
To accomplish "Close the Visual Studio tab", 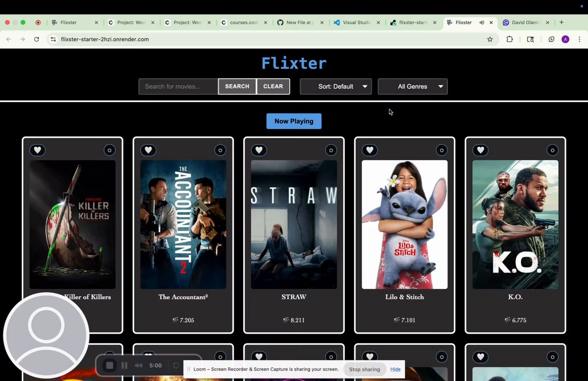I will (x=379, y=22).
